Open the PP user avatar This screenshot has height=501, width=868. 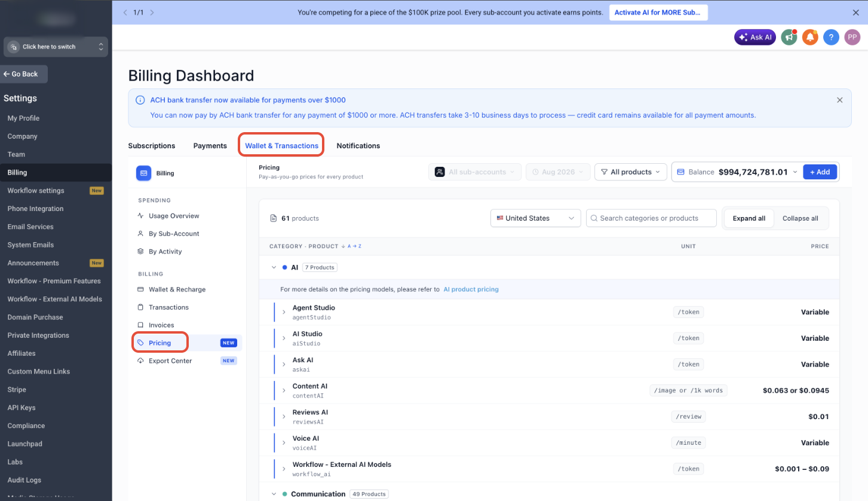852,37
